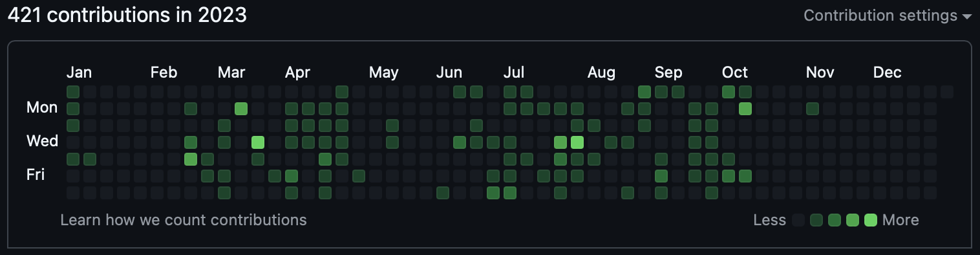The height and width of the screenshot is (255, 980).
Task: Click the second legend swatch after Less
Action: [816, 220]
